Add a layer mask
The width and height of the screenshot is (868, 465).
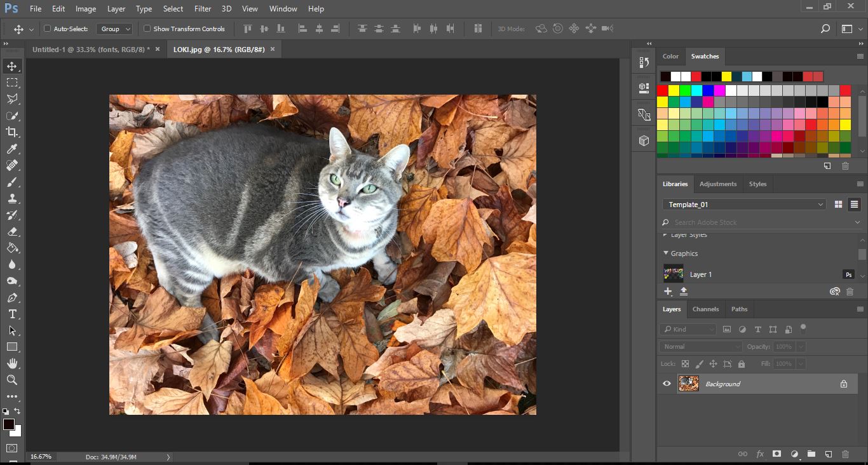776,454
